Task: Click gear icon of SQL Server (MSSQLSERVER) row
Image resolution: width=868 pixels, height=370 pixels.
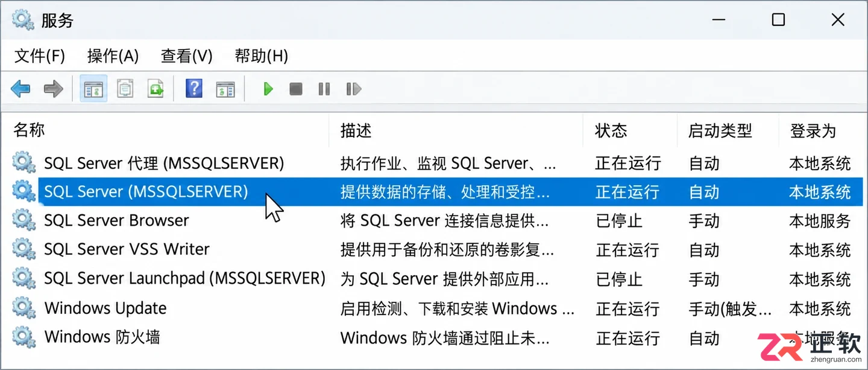Action: 24,191
